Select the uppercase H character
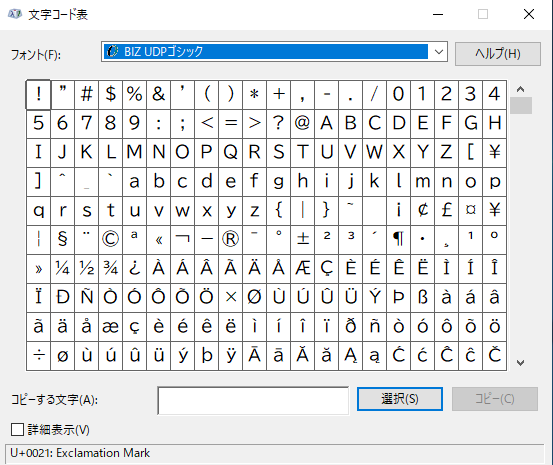 coord(494,123)
